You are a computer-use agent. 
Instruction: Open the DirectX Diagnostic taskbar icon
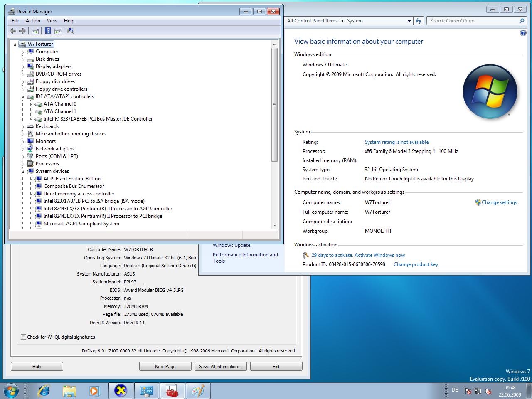point(121,391)
